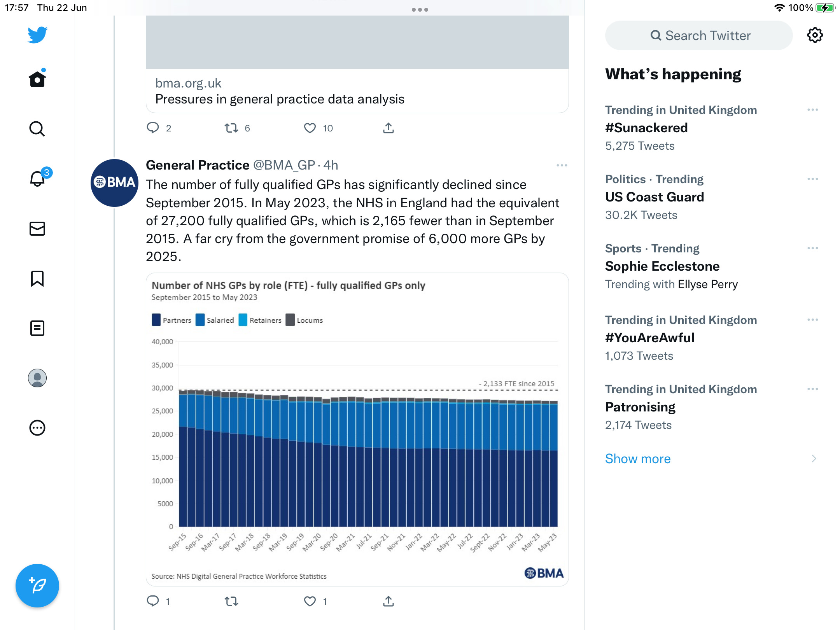Click the What's happening heading
Viewport: 840px width, 630px height.
673,74
